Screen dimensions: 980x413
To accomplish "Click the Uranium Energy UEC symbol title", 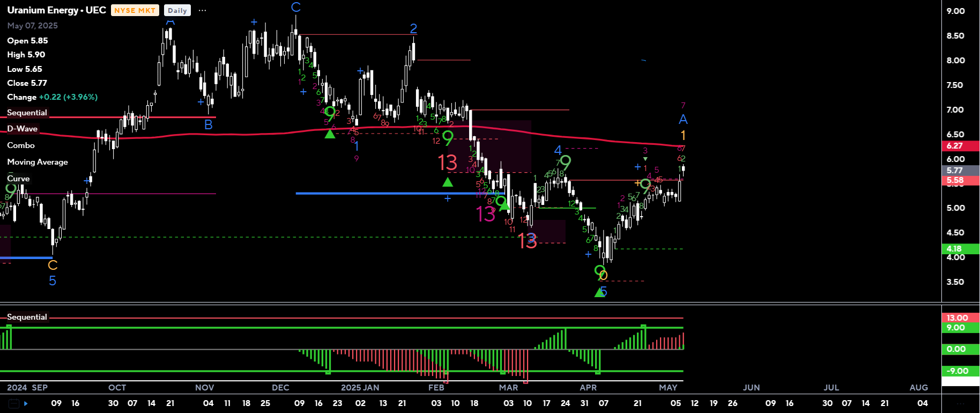I will click(56, 10).
